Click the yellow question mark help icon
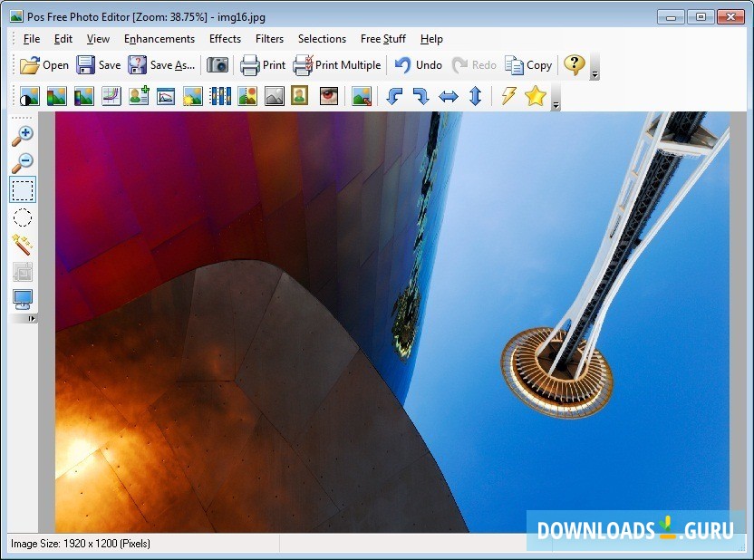This screenshot has width=754, height=560. (x=575, y=64)
